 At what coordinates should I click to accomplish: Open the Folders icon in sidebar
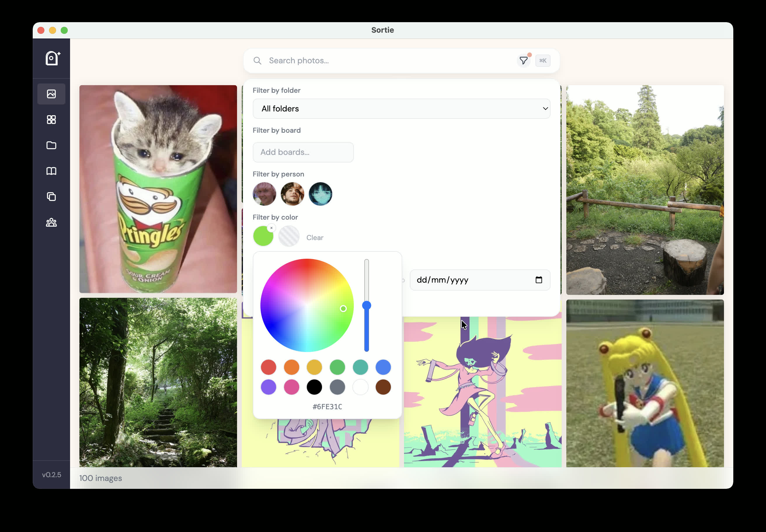click(51, 145)
